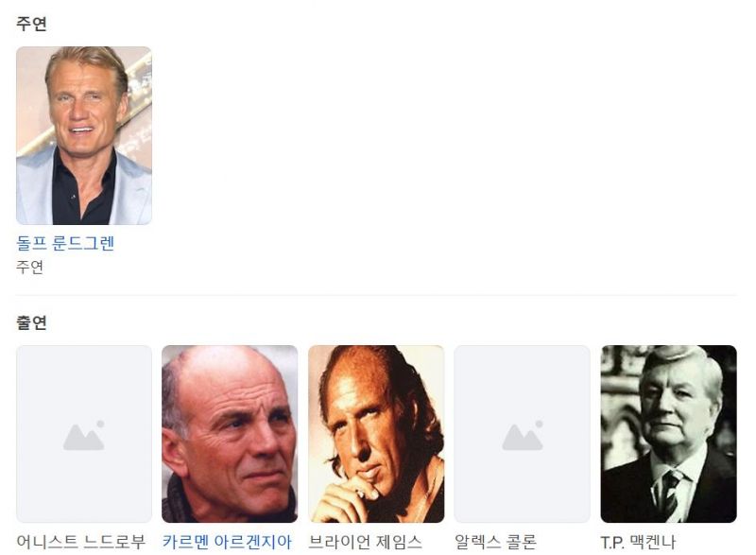Open the 돌프 룬드그렌 name link

[65, 243]
